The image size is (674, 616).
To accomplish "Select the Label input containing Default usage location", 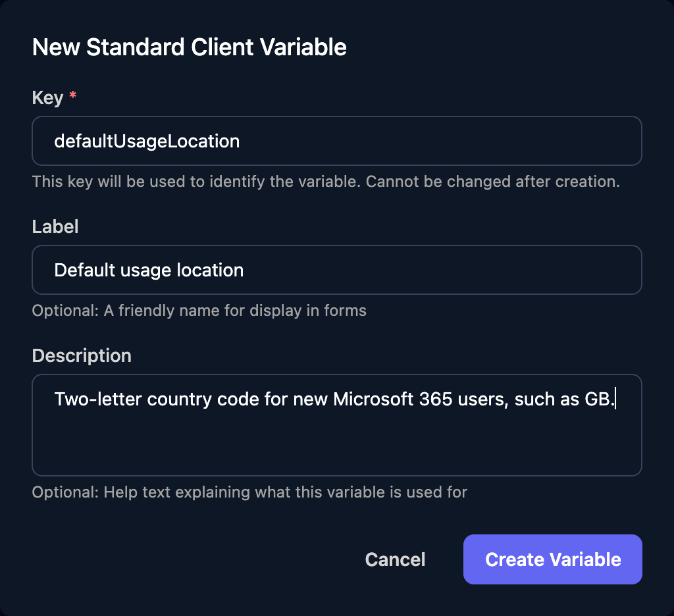I will tap(337, 270).
